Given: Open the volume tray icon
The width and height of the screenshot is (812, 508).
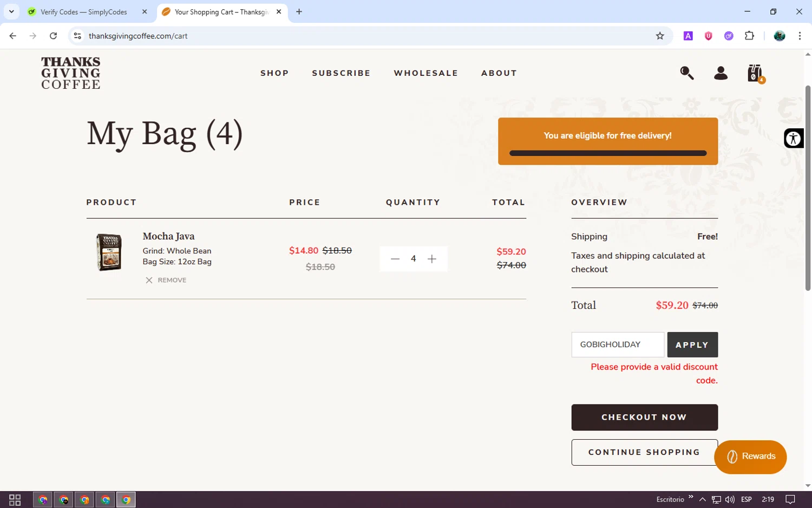Looking at the screenshot, I should pos(730,499).
